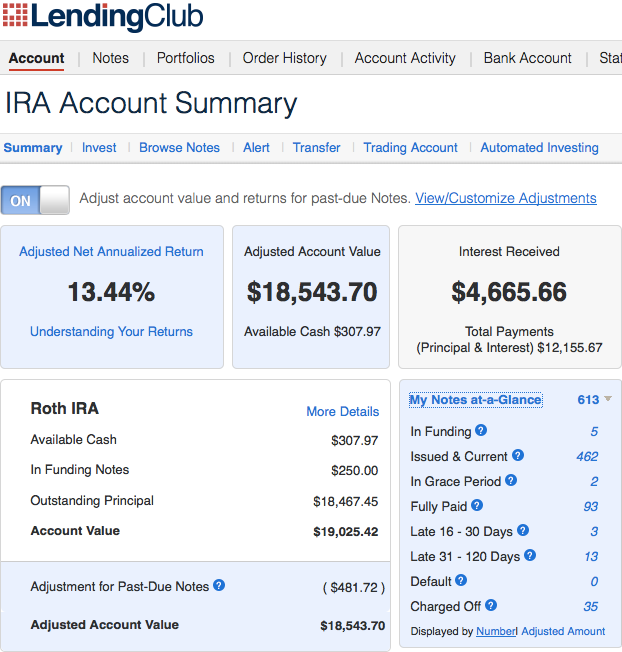The width and height of the screenshot is (622, 652).
Task: Click My Notes at-a-Glance link
Action: coord(476,400)
